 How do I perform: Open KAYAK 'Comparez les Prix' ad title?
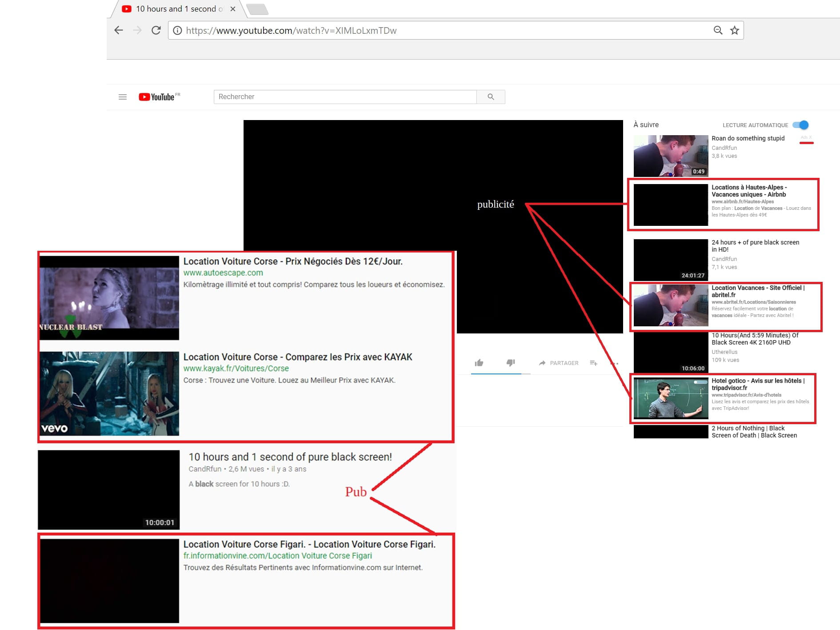pos(298,357)
